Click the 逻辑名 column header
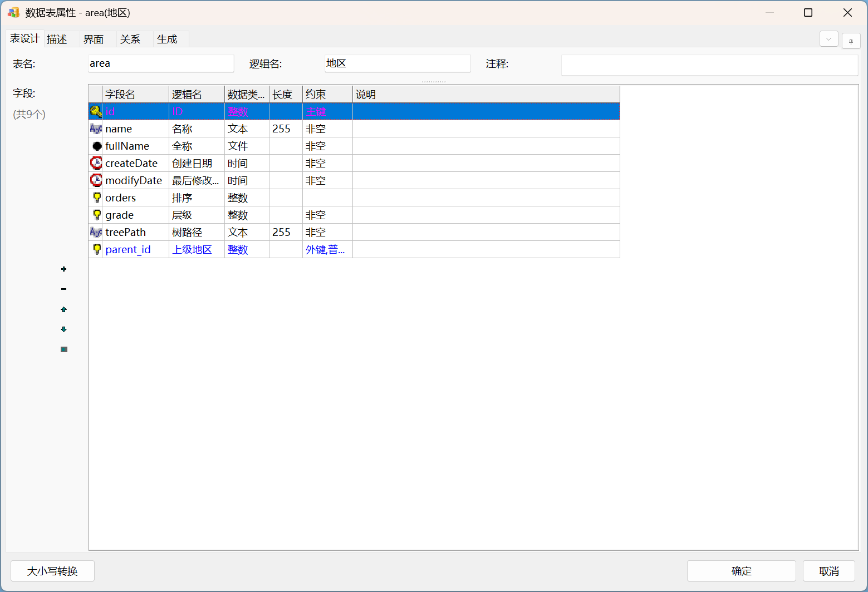 [x=197, y=95]
